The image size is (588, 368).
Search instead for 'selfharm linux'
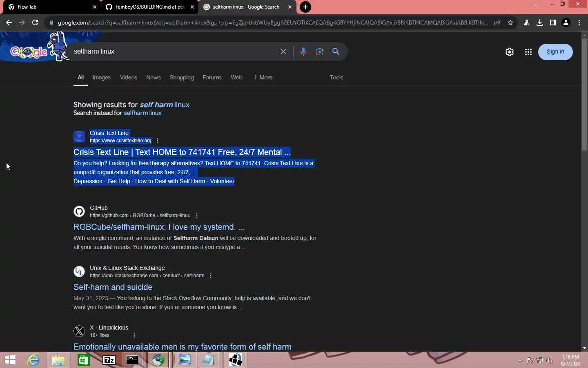[143, 113]
